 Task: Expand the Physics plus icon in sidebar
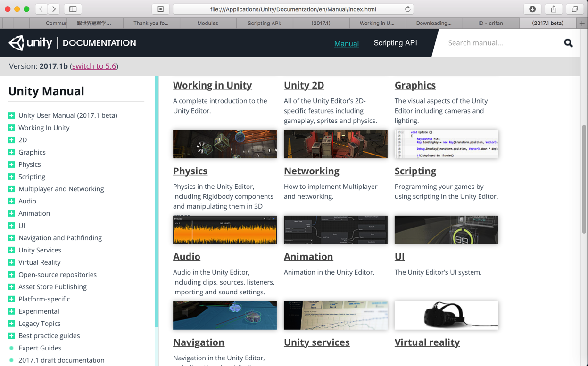tap(11, 164)
